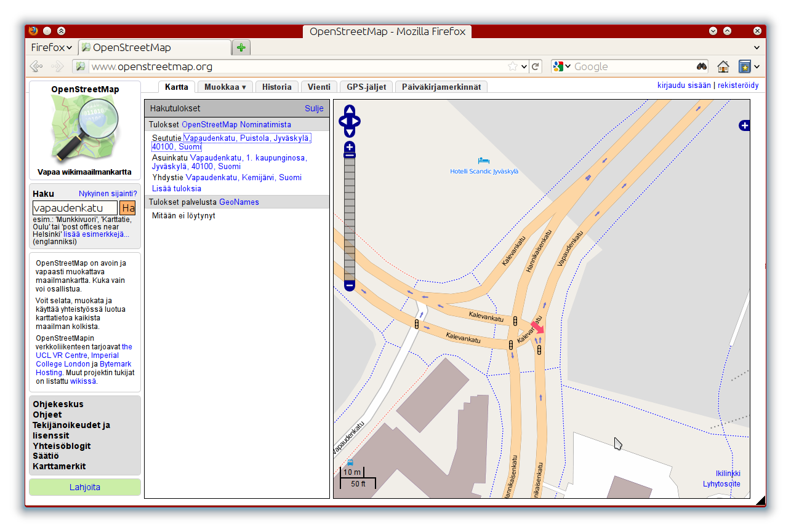Pan the map left with the arrow control
The image size is (791, 532).
[343, 121]
